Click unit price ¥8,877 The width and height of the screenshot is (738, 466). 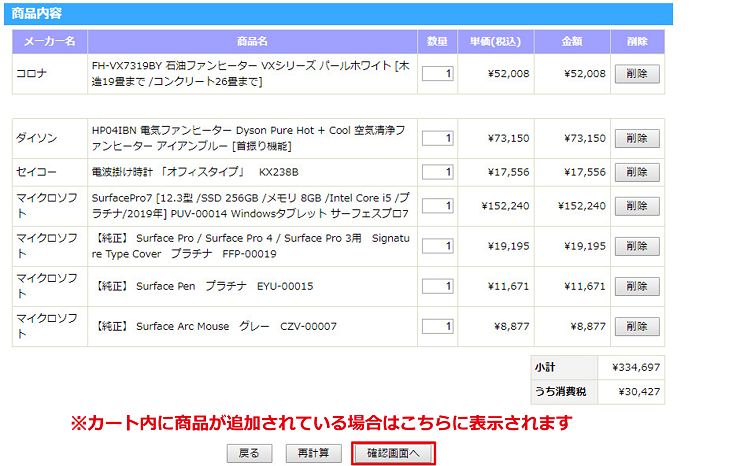click(x=512, y=326)
